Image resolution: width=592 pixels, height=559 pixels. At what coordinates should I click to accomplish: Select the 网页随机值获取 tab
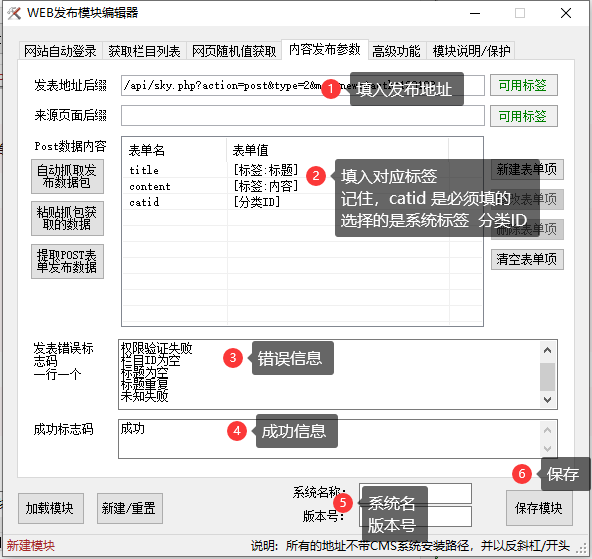click(234, 51)
